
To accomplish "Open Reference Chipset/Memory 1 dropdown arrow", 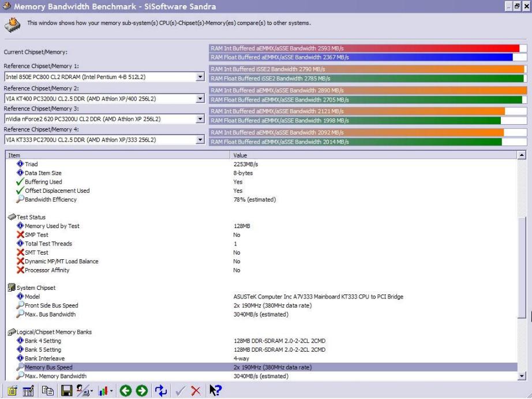I will [200, 77].
